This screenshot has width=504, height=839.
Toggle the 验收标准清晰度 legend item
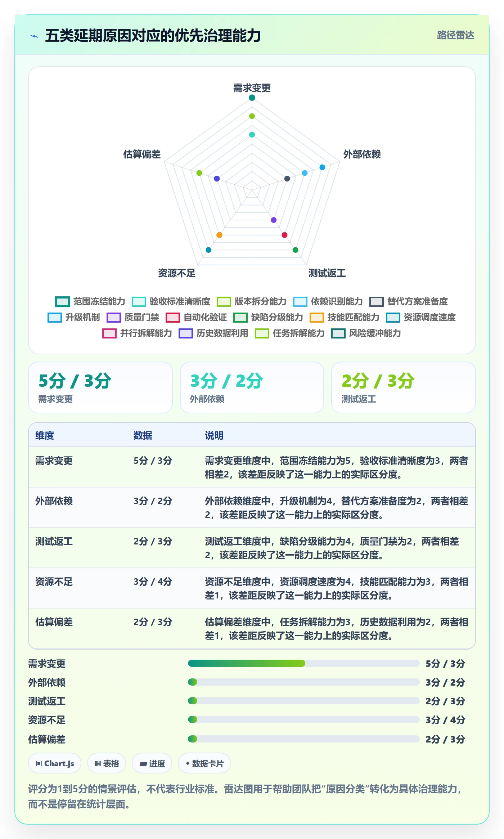pos(171,301)
